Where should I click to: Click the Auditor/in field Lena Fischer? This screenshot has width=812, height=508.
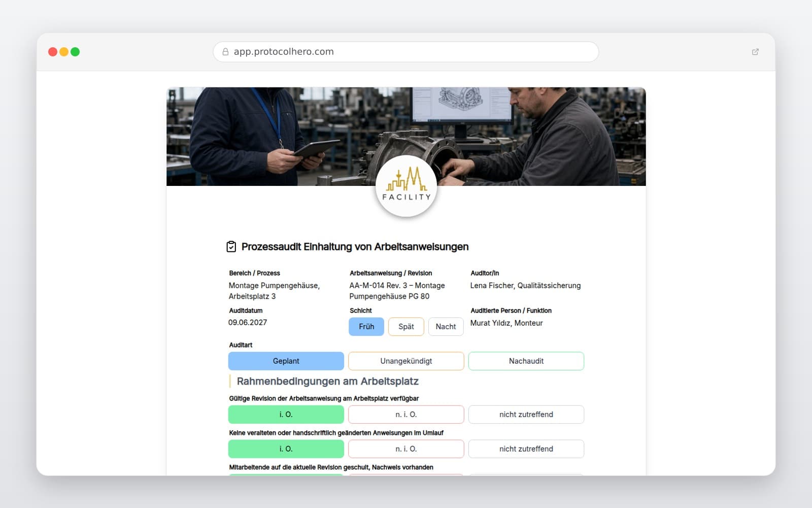click(525, 285)
